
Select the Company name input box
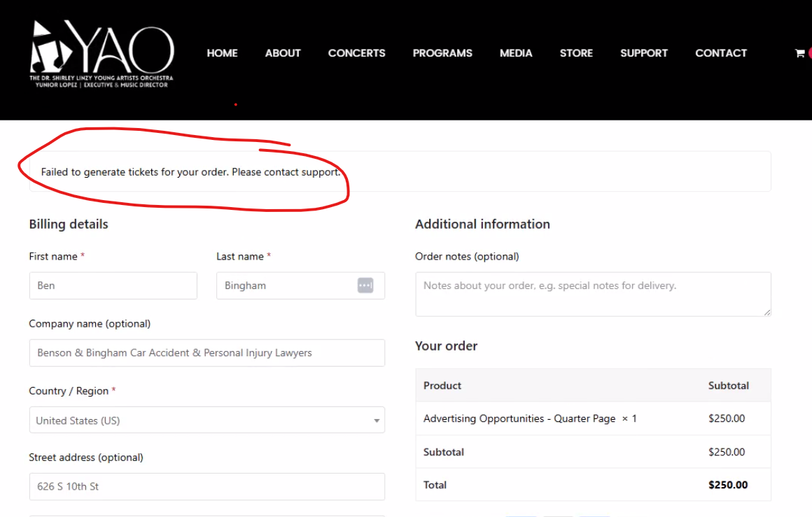click(206, 353)
